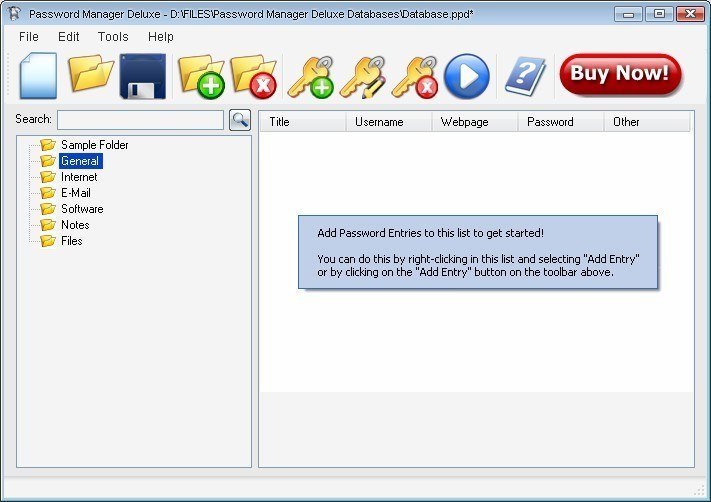The height and width of the screenshot is (502, 711).
Task: Click the 'Add Password Entries' hint text
Action: (x=430, y=233)
